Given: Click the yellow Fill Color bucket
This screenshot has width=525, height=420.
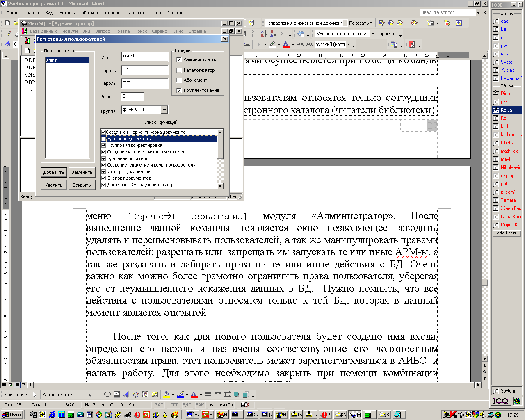Looking at the screenshot, I should coord(166,395).
